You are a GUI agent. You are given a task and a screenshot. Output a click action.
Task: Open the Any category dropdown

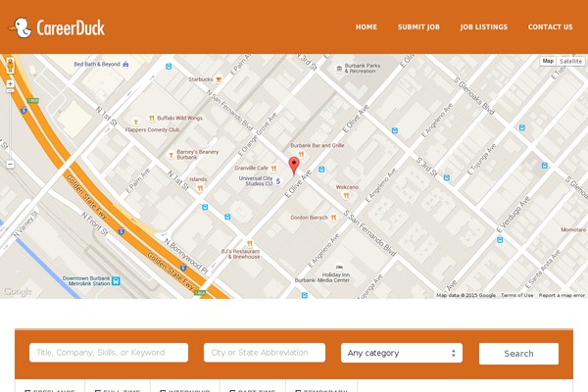(402, 353)
